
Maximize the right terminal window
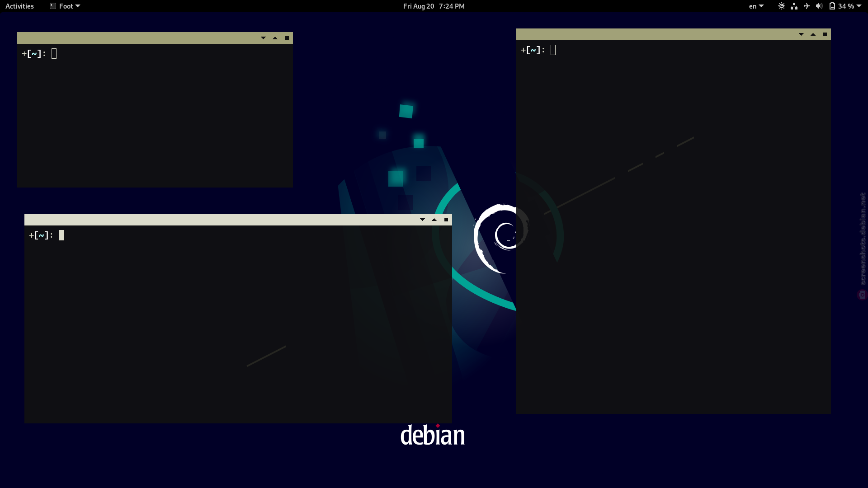tap(813, 34)
